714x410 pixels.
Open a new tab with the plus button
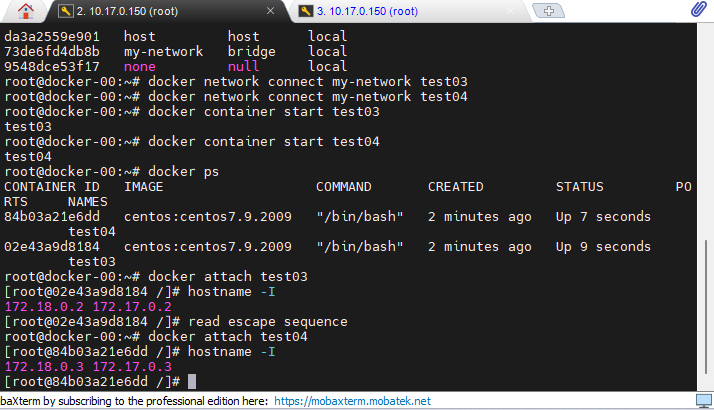pyautogui.click(x=548, y=10)
